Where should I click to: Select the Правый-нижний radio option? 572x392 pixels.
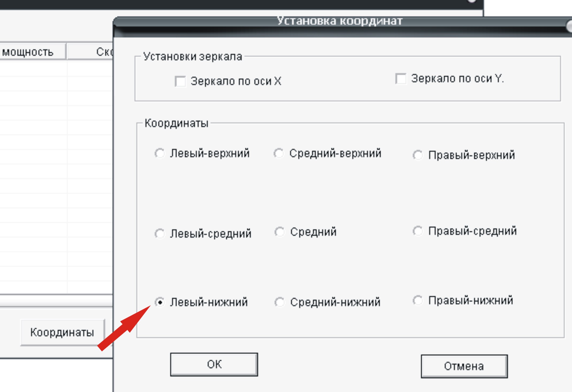click(x=418, y=300)
